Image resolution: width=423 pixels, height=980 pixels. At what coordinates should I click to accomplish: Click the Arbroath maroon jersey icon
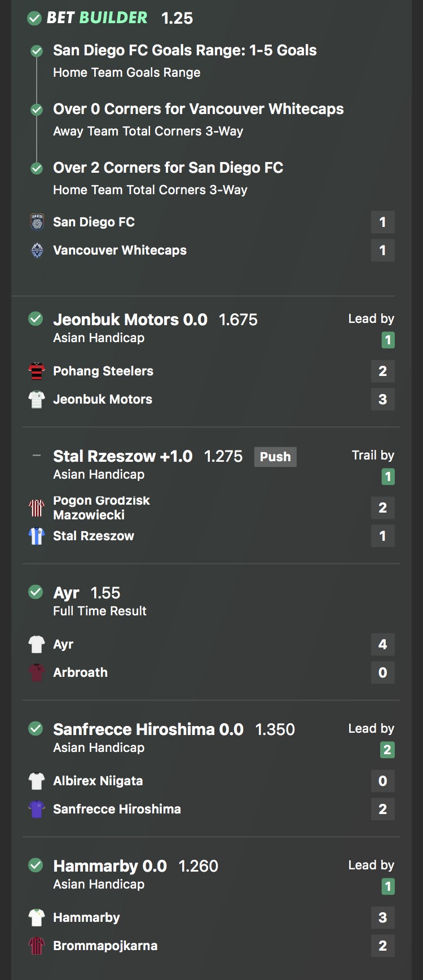37,672
